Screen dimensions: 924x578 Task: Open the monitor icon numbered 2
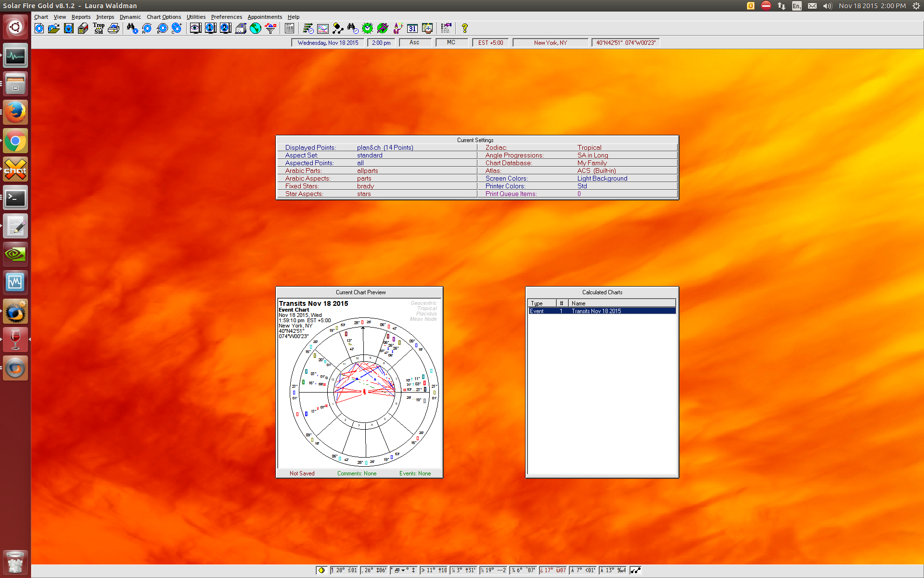(225, 28)
